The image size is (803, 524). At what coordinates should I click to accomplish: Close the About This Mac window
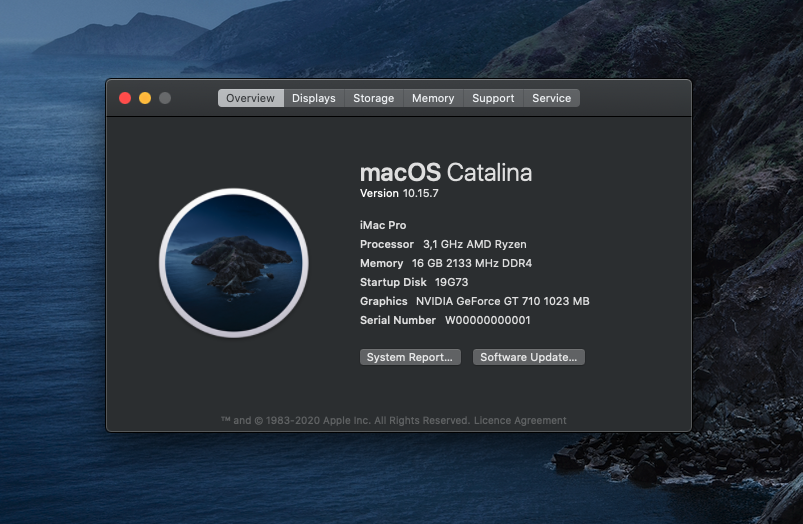125,98
